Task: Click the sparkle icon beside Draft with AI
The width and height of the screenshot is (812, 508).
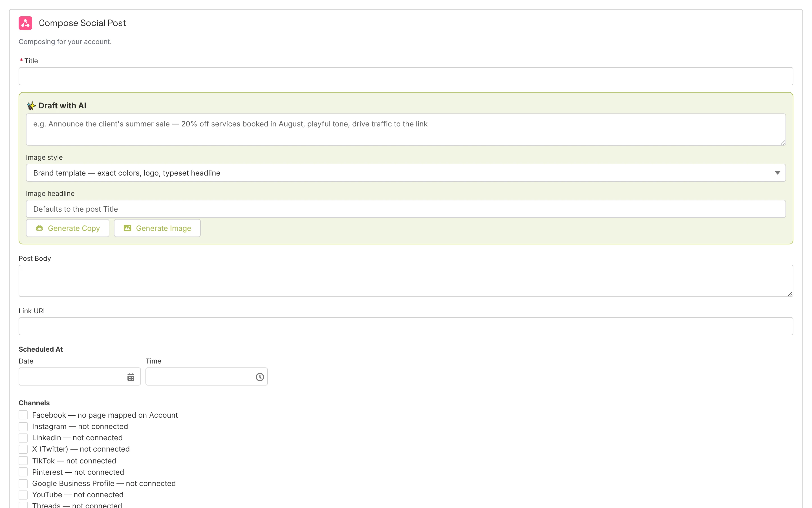Action: pyautogui.click(x=31, y=106)
